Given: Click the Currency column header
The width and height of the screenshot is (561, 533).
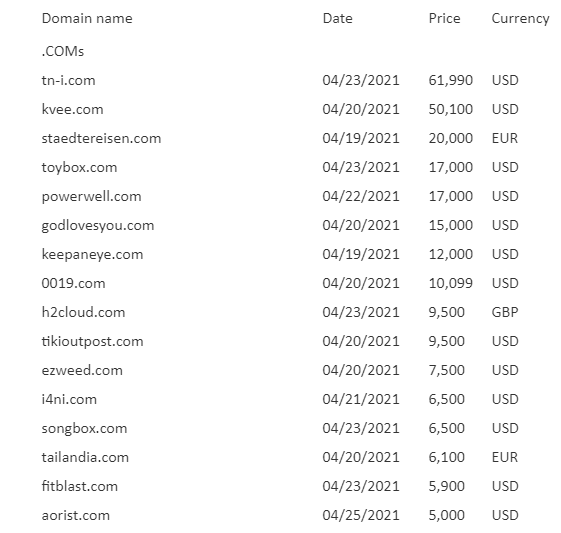Looking at the screenshot, I should point(520,19).
